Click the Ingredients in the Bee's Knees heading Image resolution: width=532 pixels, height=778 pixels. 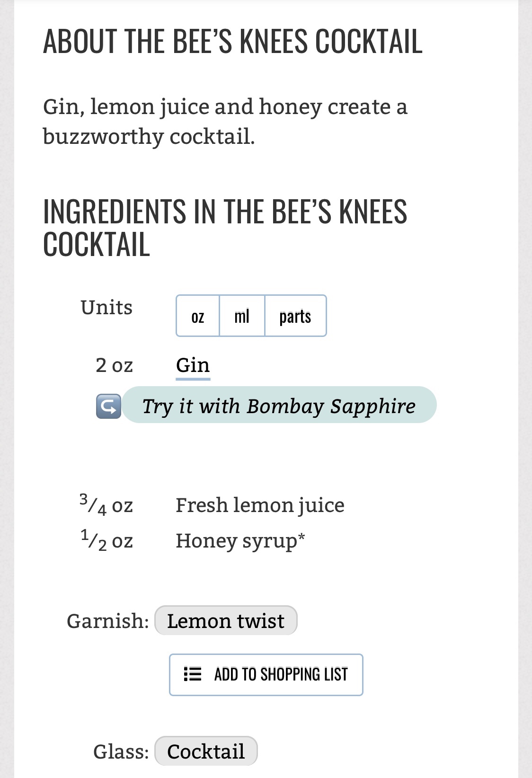(x=225, y=228)
